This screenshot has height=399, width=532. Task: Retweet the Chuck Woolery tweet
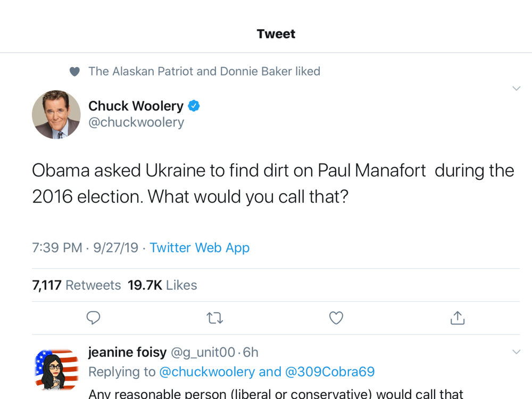(215, 318)
